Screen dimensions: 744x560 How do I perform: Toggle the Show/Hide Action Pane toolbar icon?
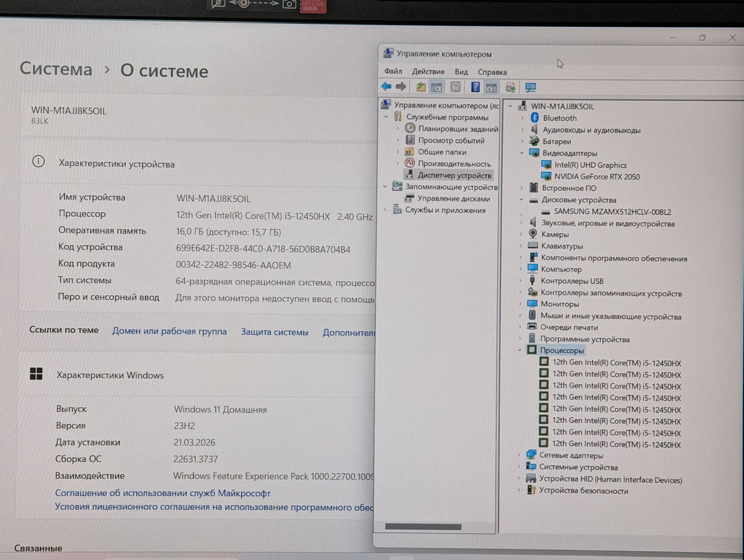click(491, 88)
